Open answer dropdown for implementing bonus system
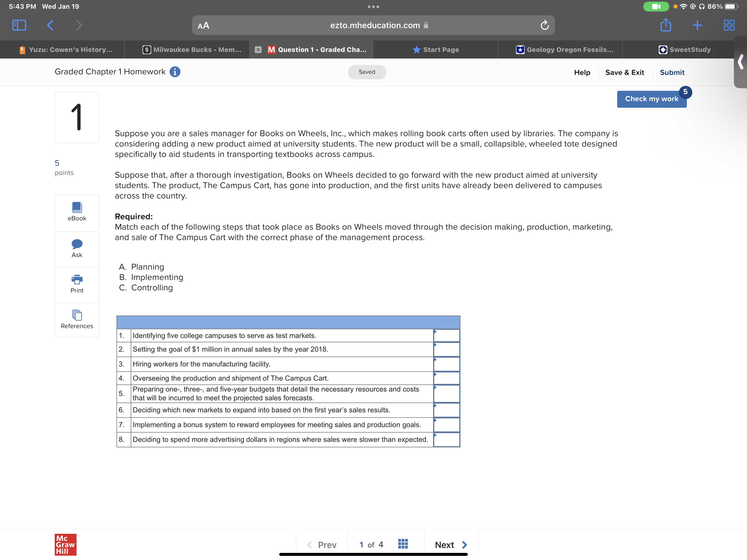 click(447, 425)
